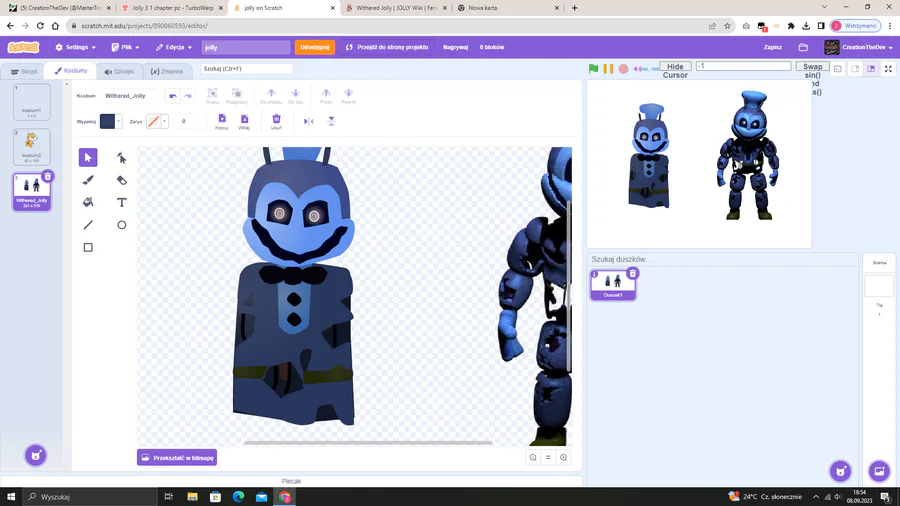Open the Choose a Costume button
Viewport: 900px width, 506px height.
point(36,456)
